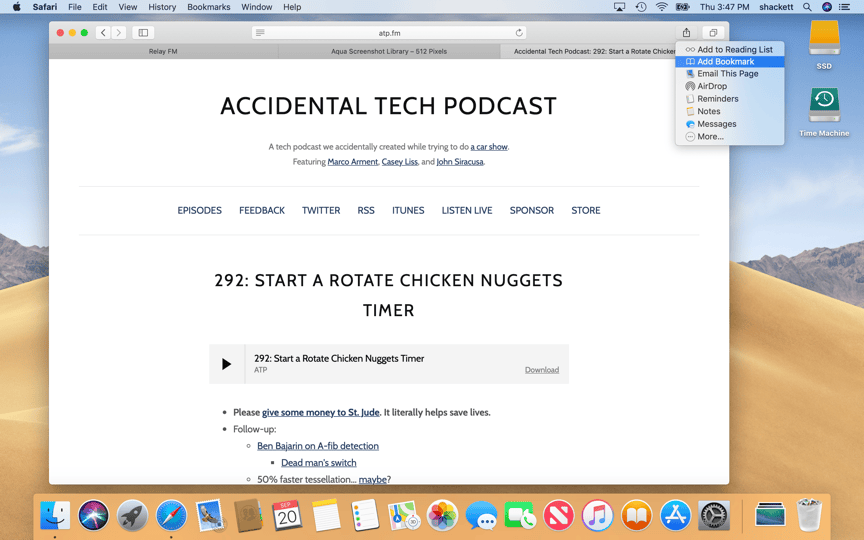Open News app in the Dock
864x540 pixels.
(559, 516)
